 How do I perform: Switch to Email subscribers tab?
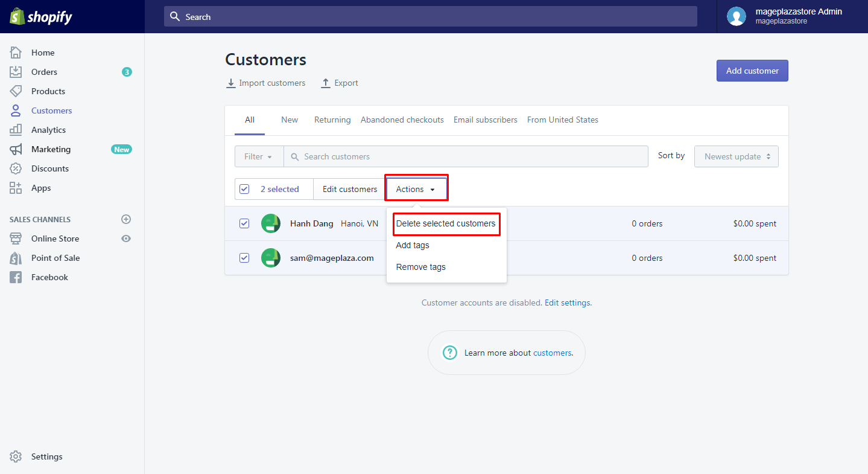(486, 120)
